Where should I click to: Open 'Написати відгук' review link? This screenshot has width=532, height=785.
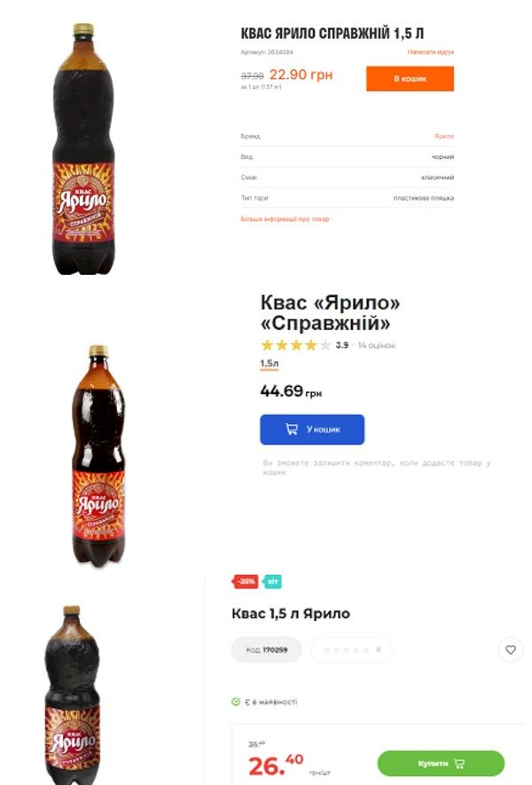431,52
